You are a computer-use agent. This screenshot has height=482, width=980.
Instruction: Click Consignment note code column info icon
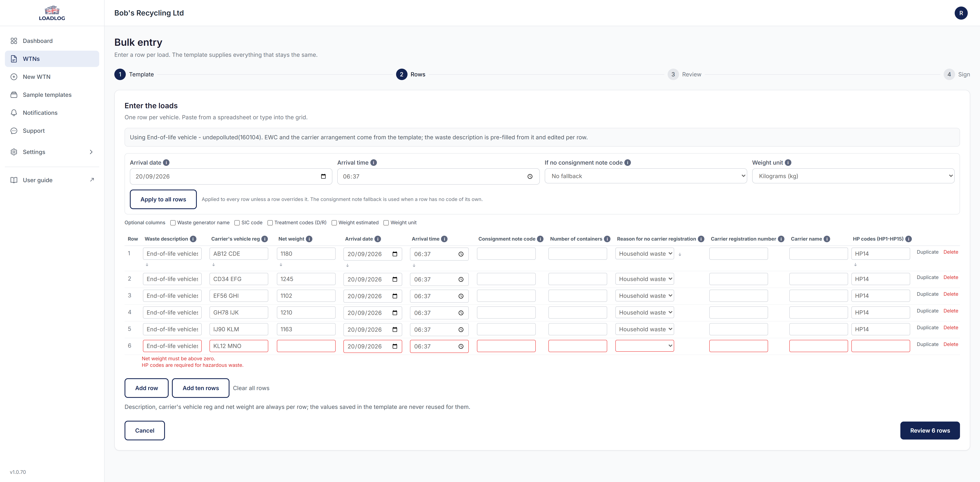pyautogui.click(x=540, y=239)
